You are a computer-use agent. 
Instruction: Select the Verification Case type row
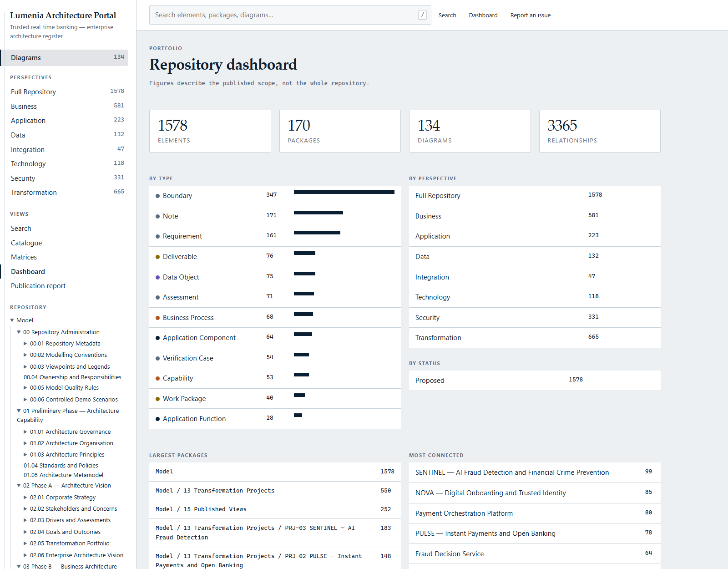tap(275, 358)
